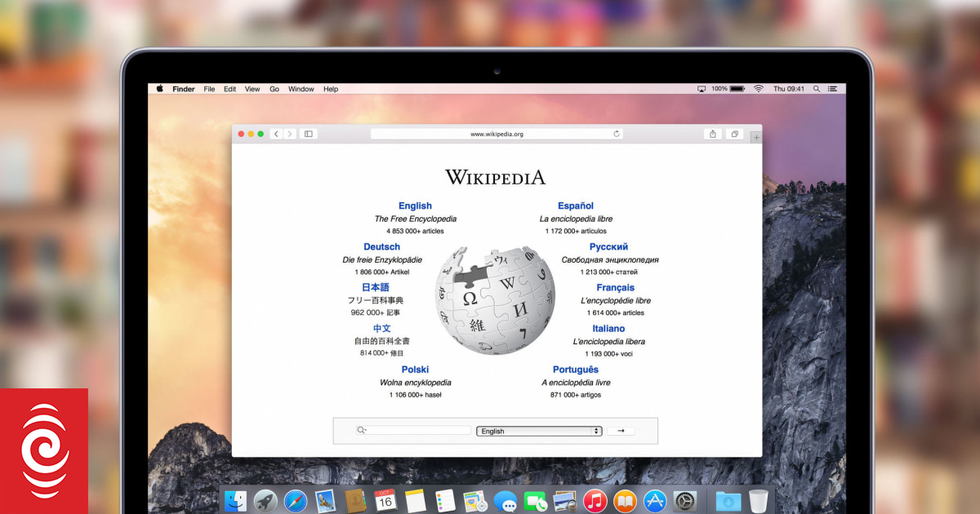Show all tabs in Safari

(x=734, y=133)
